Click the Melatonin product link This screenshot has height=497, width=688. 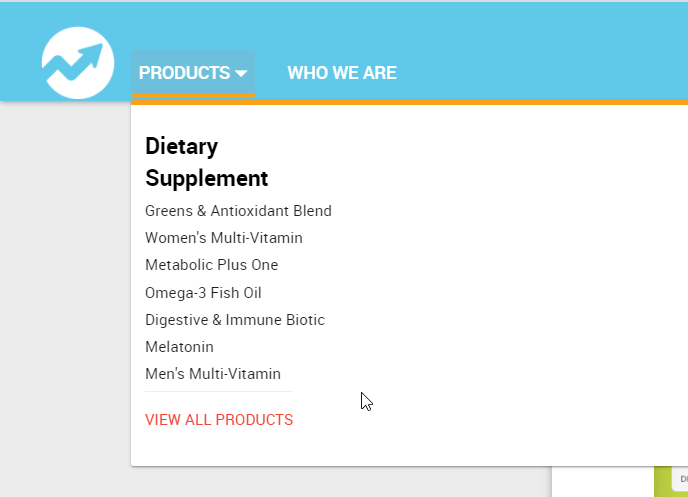click(179, 347)
